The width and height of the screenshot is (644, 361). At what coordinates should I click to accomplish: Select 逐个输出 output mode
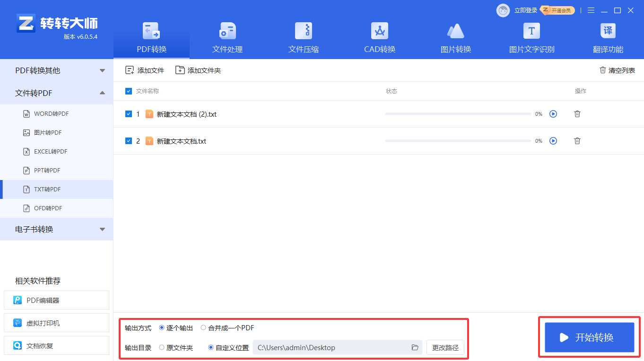162,327
